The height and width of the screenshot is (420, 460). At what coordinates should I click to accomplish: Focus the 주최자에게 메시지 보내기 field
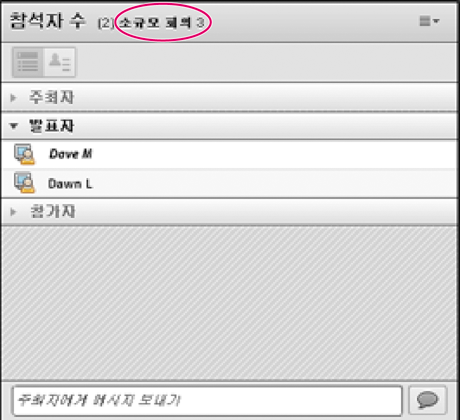click(x=207, y=400)
